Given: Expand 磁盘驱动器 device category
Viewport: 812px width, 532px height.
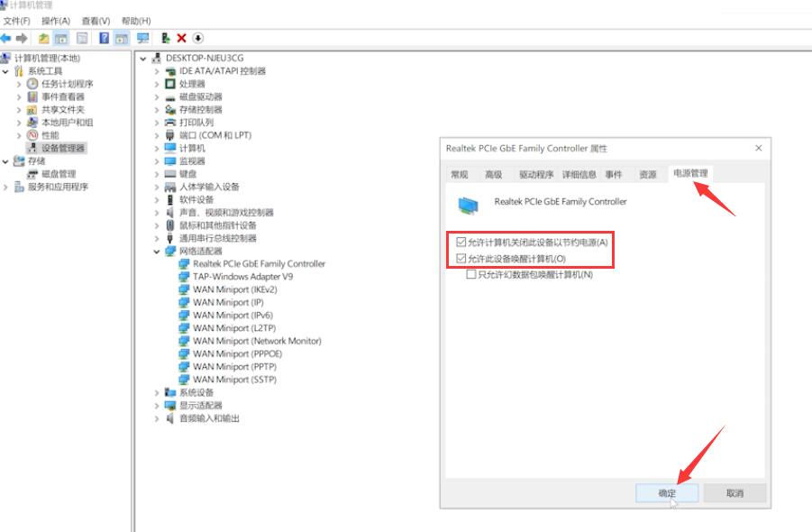Looking at the screenshot, I should [157, 96].
